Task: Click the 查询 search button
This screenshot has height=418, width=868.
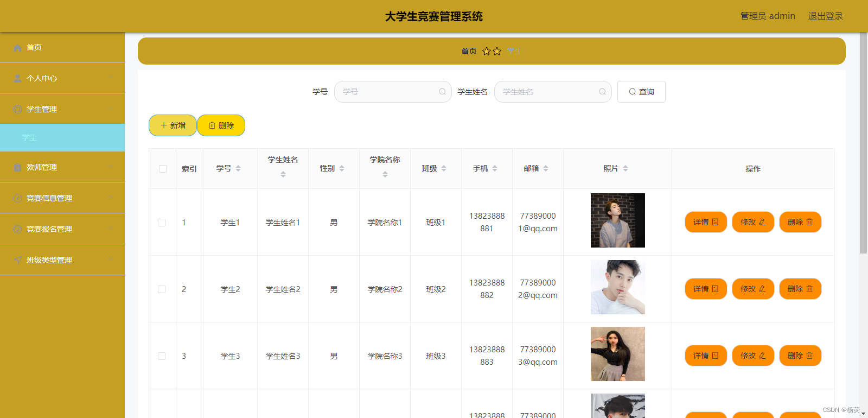Action: 641,92
